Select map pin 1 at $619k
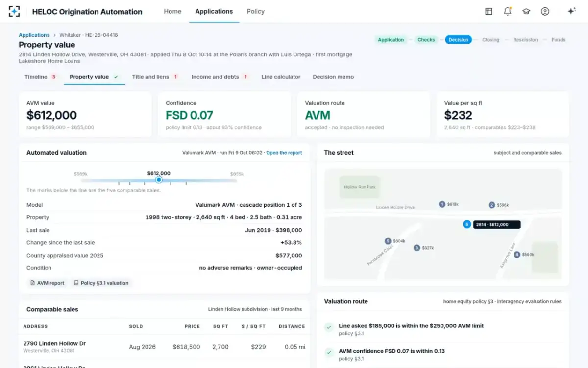 [x=442, y=204]
